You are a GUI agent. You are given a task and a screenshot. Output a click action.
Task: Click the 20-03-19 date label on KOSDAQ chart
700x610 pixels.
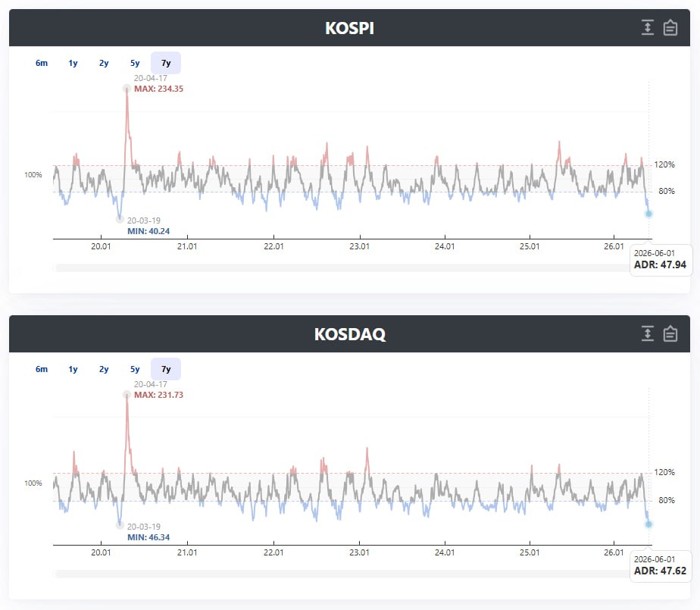click(x=144, y=527)
